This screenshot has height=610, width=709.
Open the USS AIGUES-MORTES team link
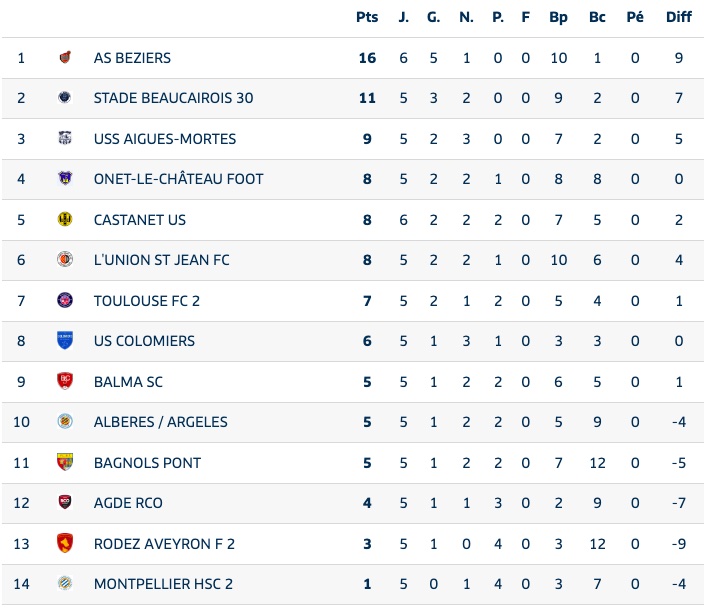pos(165,139)
